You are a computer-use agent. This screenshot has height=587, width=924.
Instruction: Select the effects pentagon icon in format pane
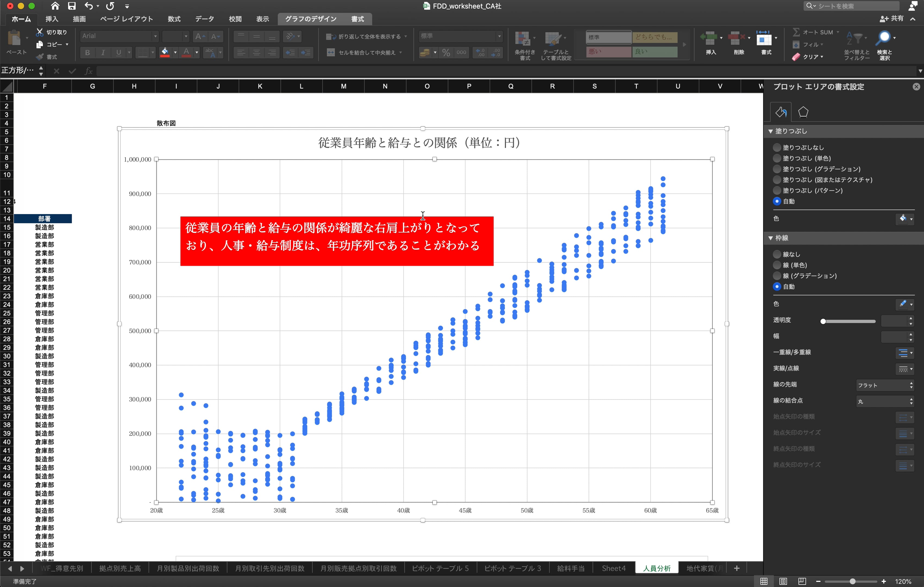[803, 112]
